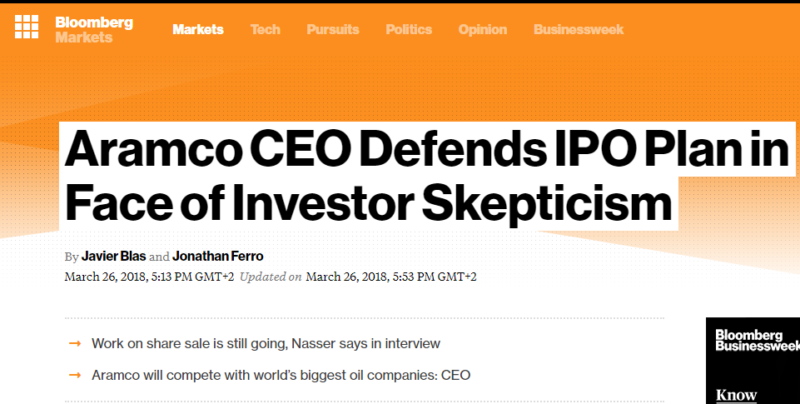Click the 'Work on share sale' summary line
The width and height of the screenshot is (800, 404).
(x=266, y=343)
